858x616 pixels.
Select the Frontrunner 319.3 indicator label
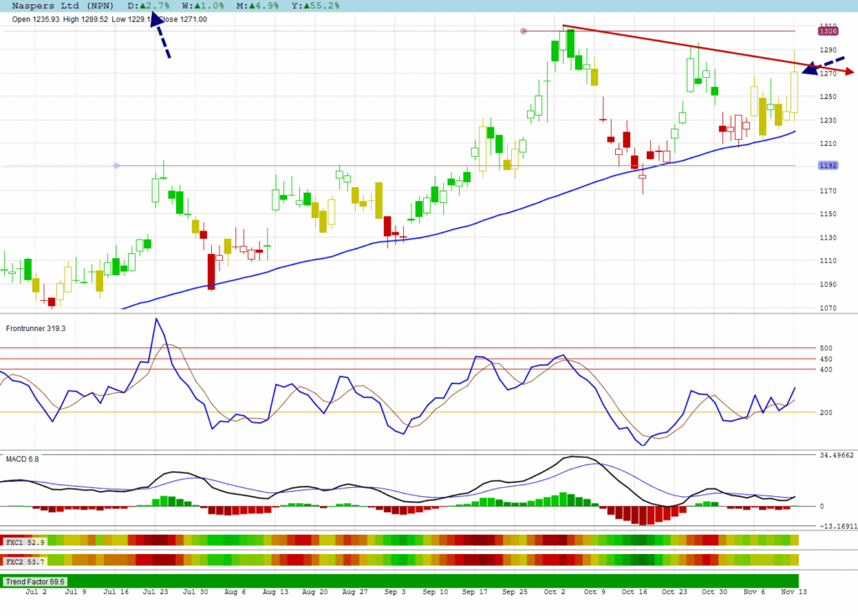click(36, 328)
